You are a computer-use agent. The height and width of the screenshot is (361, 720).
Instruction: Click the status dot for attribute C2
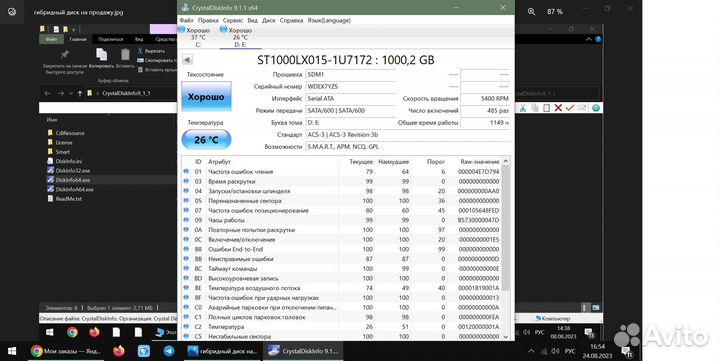(186, 327)
